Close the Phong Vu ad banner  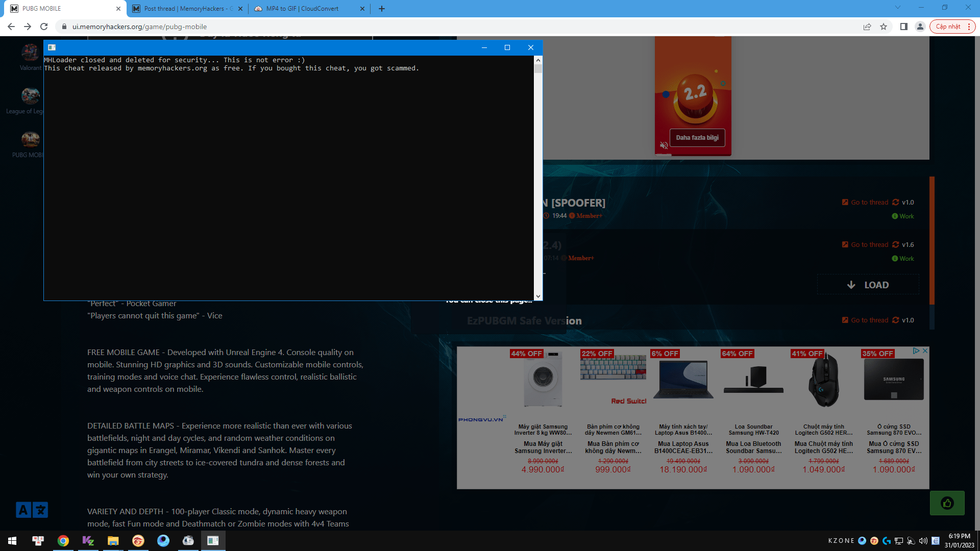tap(925, 351)
